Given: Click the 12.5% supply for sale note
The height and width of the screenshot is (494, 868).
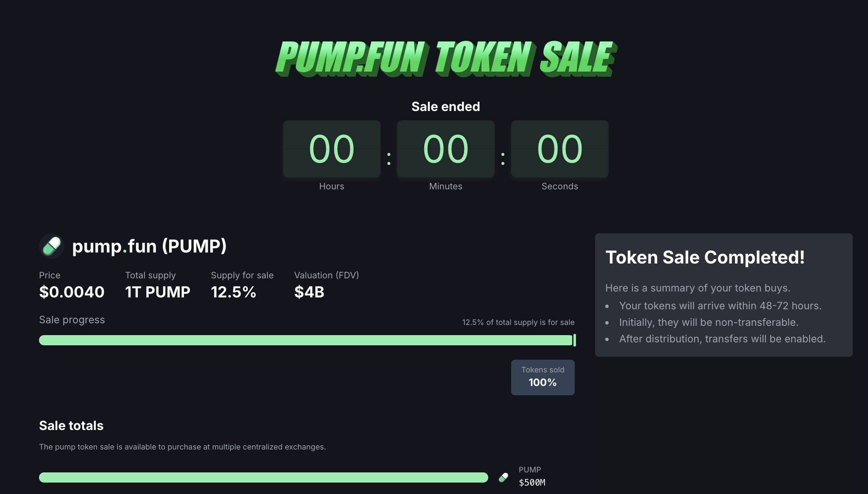Looking at the screenshot, I should coord(518,322).
